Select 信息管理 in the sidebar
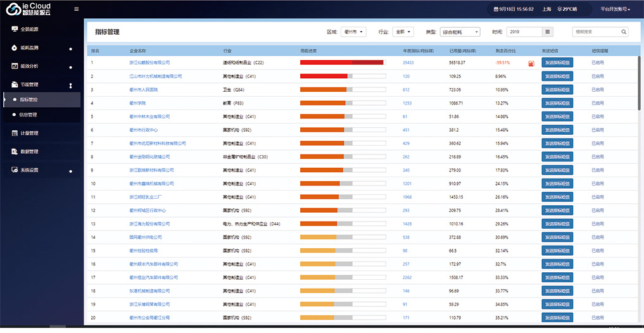Viewport: 644px width, 333px height. (x=28, y=115)
